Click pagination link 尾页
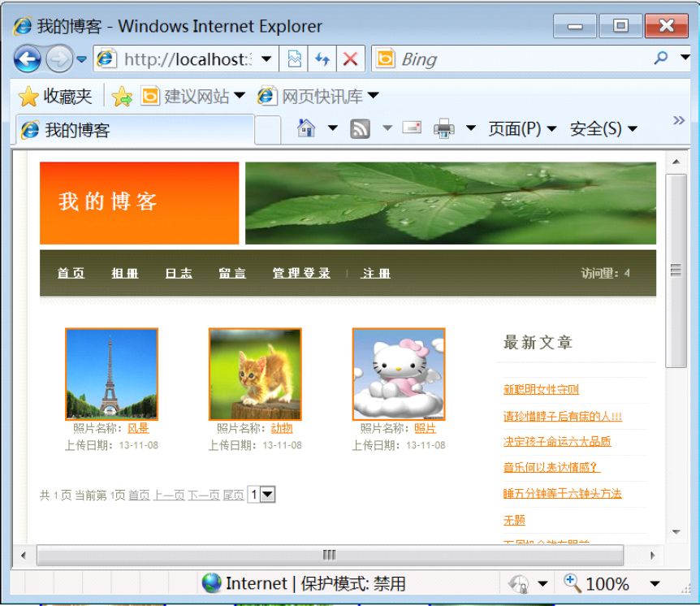The image size is (700, 606). click(233, 495)
